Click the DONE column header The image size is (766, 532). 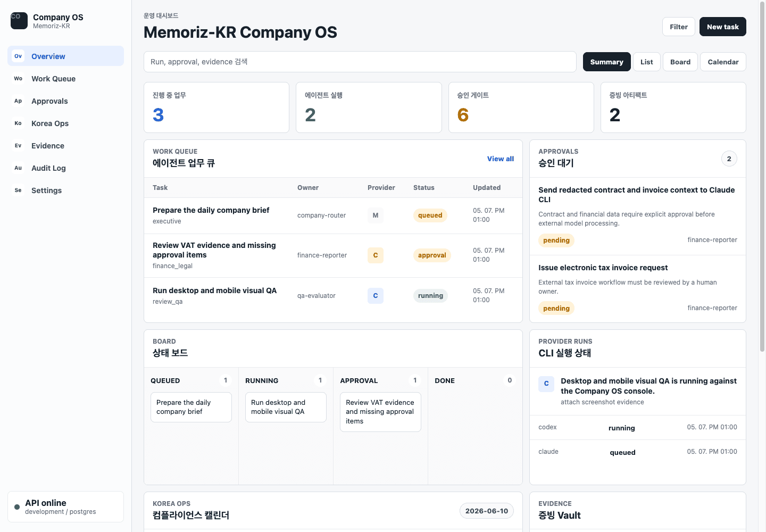click(x=445, y=381)
